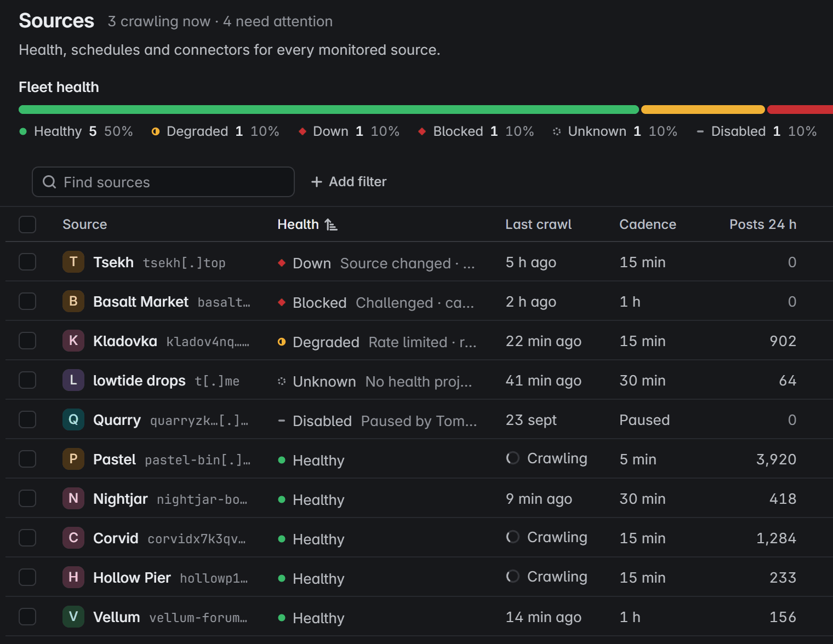Image resolution: width=833 pixels, height=644 pixels.
Task: Click the Hollow Pier "H" avatar icon
Action: (x=73, y=577)
